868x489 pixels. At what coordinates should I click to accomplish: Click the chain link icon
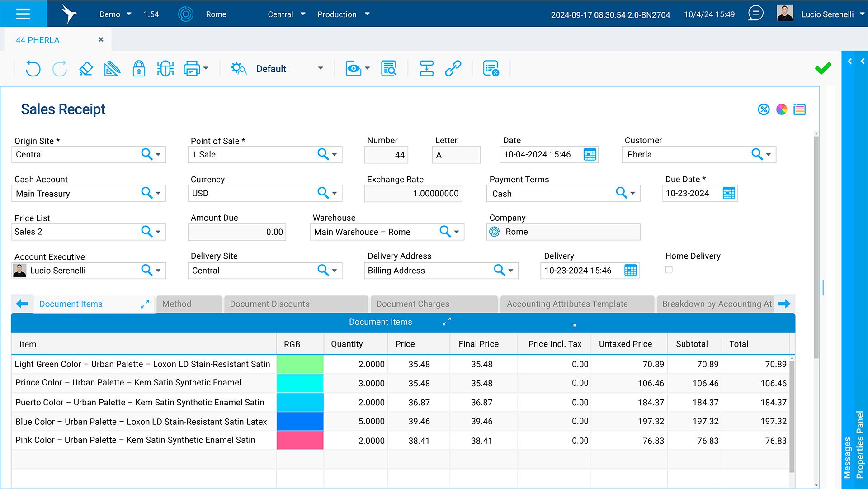click(453, 69)
